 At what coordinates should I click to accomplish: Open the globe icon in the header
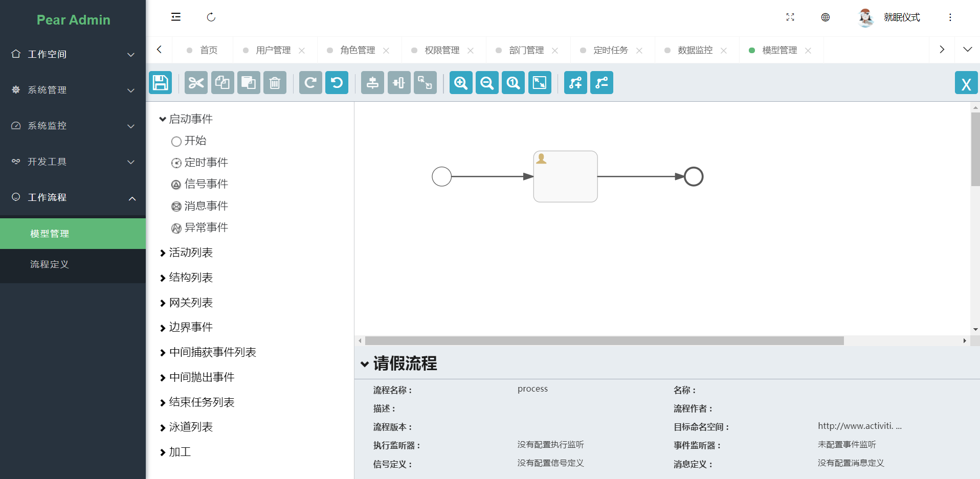point(826,17)
